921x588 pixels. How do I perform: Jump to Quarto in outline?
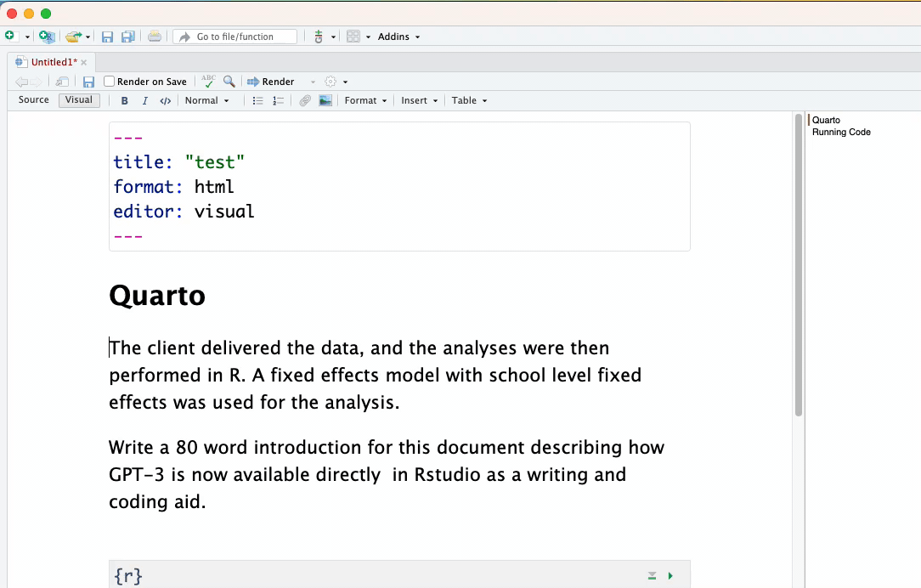click(826, 120)
